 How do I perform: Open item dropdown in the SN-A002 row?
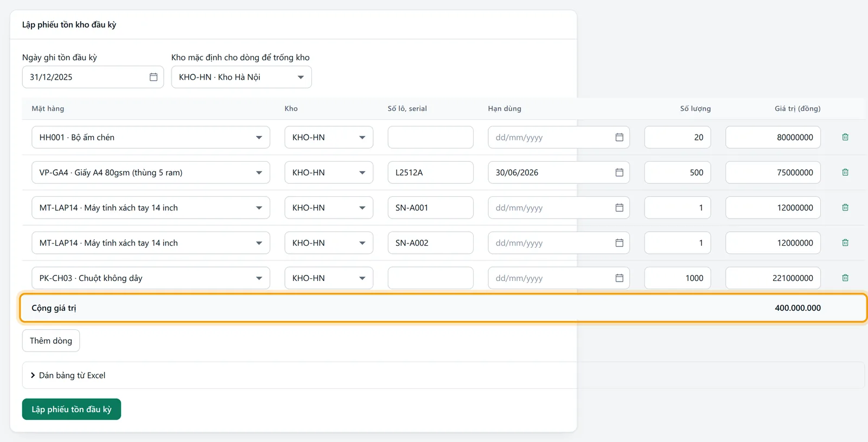151,243
